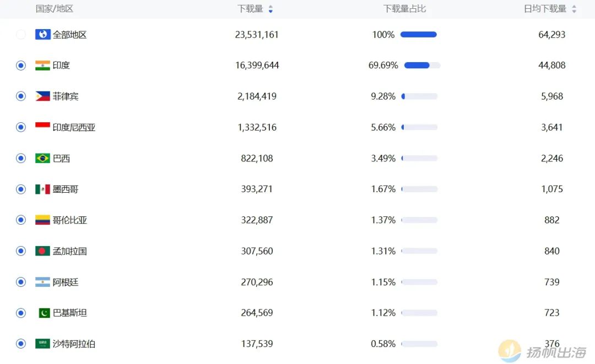The height and width of the screenshot is (364, 595).
Task: Click the 100% download share bar
Action: pyautogui.click(x=418, y=35)
